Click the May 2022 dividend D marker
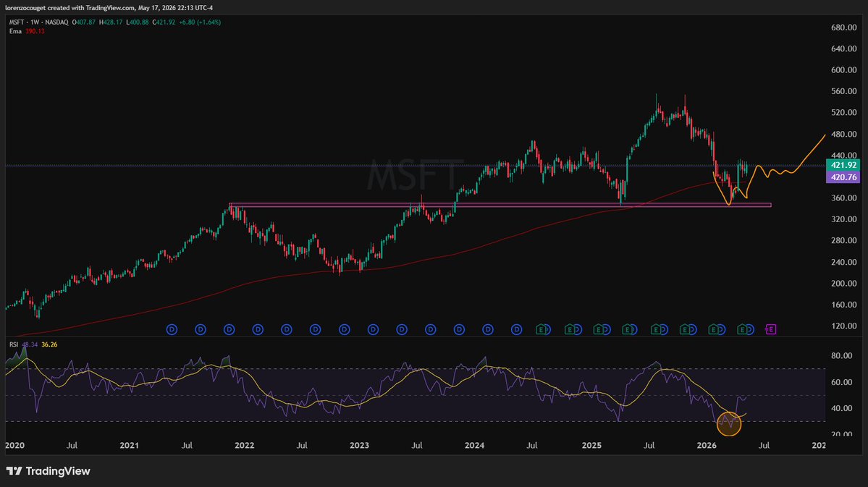This screenshot has height=487, width=868. 287,329
